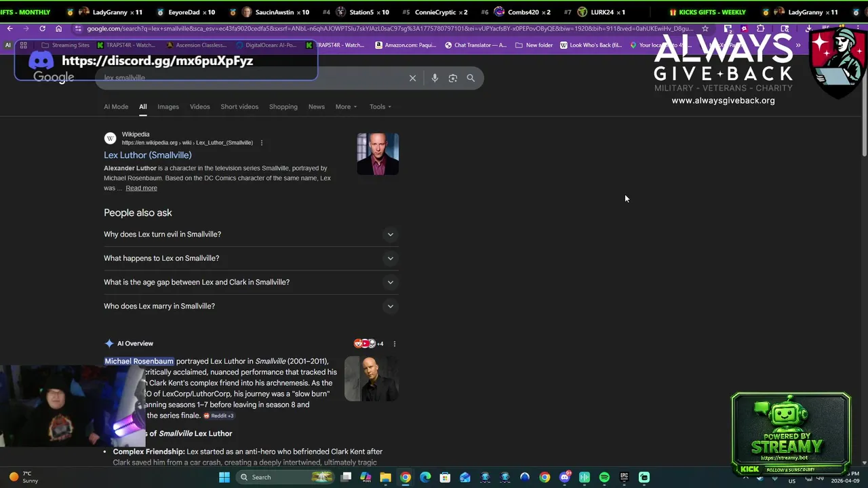
Task: Open the apps grid icon in the bookmarks bar
Action: (x=23, y=45)
